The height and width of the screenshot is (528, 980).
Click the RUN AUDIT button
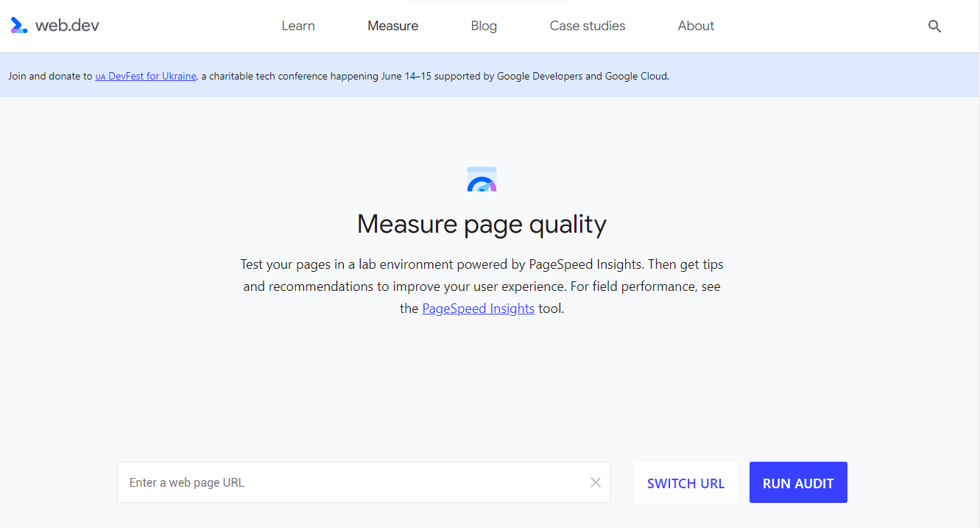[798, 482]
